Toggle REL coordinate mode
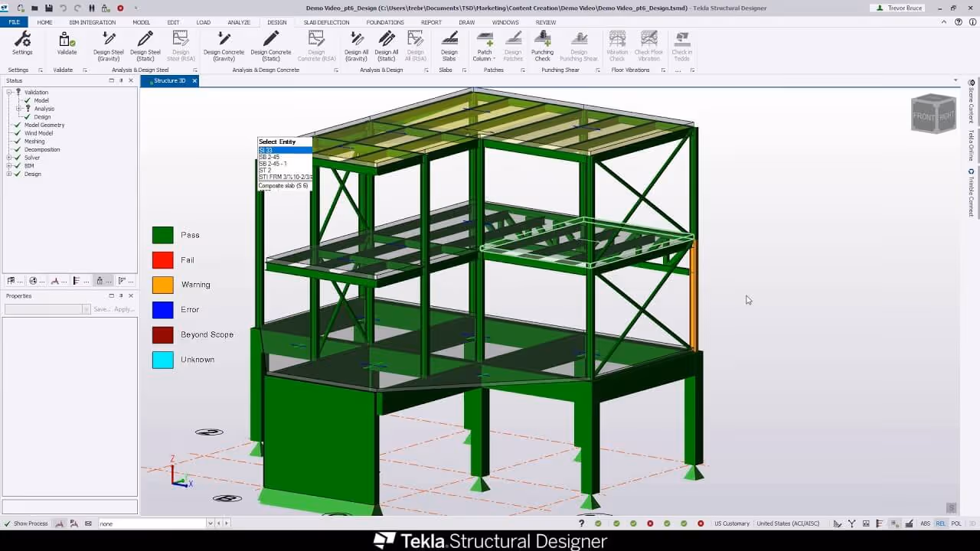The width and height of the screenshot is (980, 551). click(x=941, y=523)
